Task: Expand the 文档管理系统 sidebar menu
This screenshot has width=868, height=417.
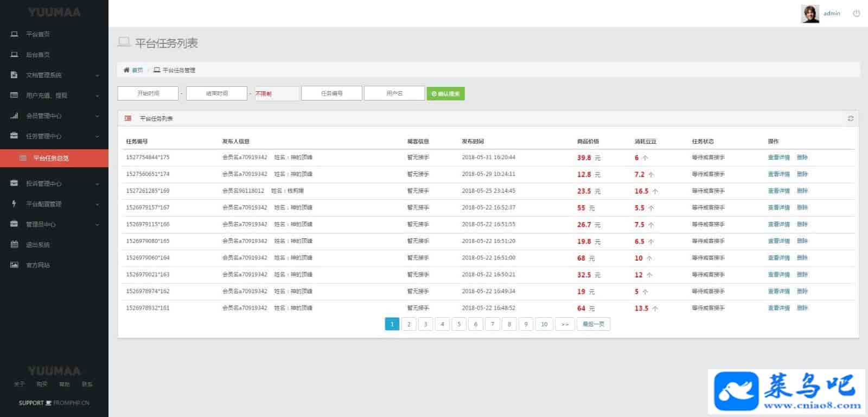Action: (x=54, y=75)
